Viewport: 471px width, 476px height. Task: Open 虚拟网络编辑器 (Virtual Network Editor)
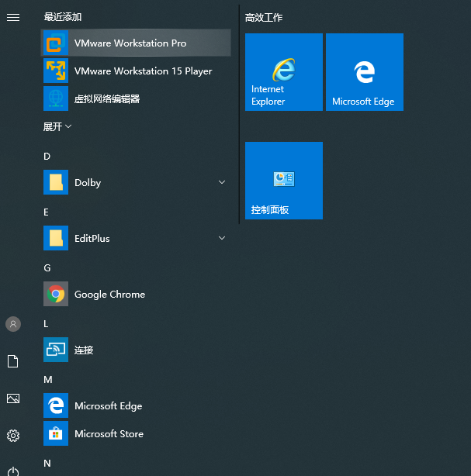(136, 98)
